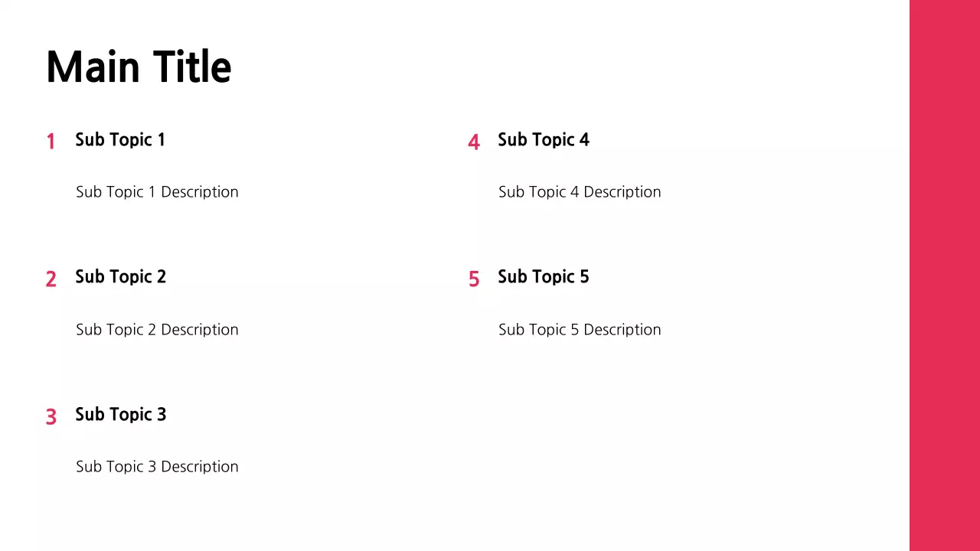The image size is (980, 551).
Task: Click 'Description' in the Sub Topic 3 Description line
Action: coord(199,467)
